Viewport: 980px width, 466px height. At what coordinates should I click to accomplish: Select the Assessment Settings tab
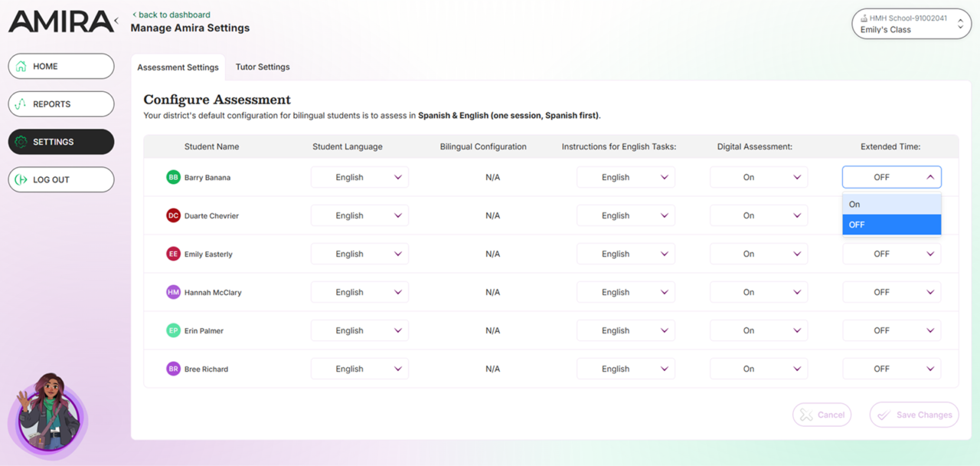click(178, 67)
